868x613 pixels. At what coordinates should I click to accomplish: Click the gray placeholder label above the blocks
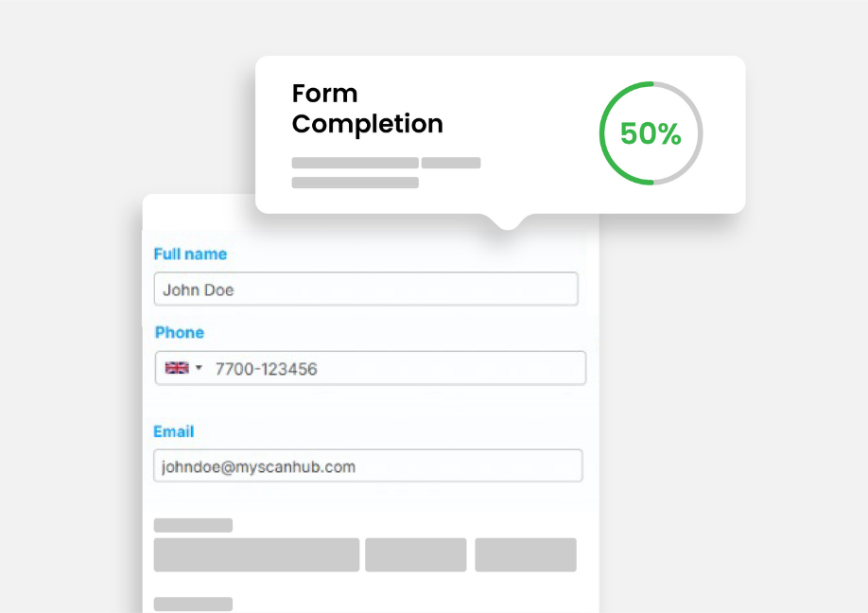(x=193, y=525)
